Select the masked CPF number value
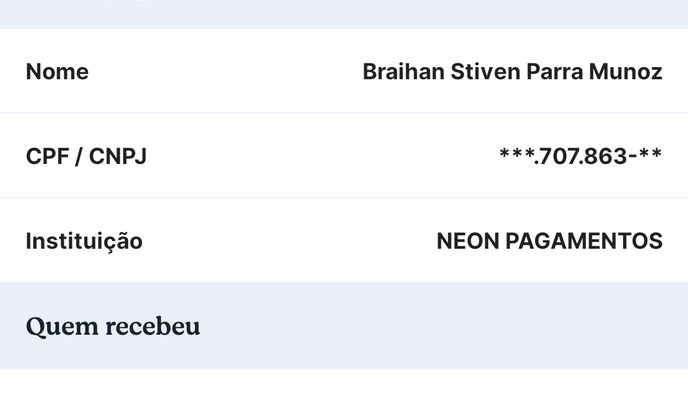688x400 pixels. tap(580, 156)
